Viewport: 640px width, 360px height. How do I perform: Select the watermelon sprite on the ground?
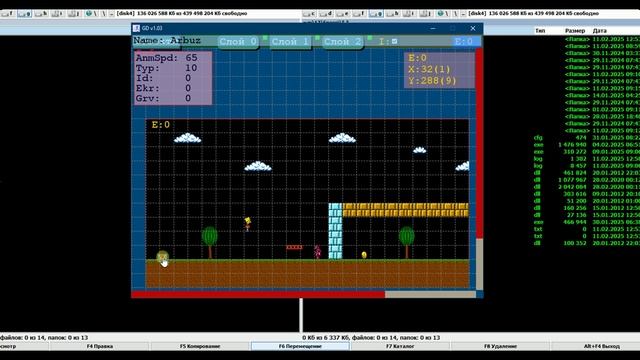(162, 257)
